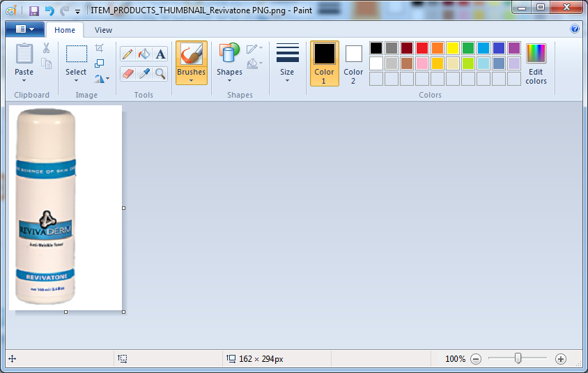This screenshot has height=373, width=588.
Task: Switch to the View tab
Action: [103, 30]
